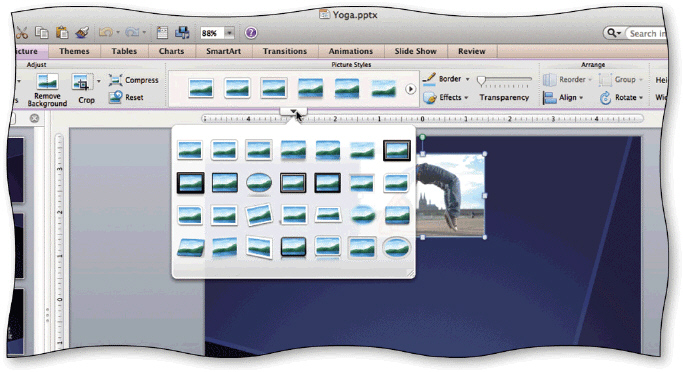The image size is (683, 372).
Task: Click the selected yoga photo on the slide
Action: (451, 195)
